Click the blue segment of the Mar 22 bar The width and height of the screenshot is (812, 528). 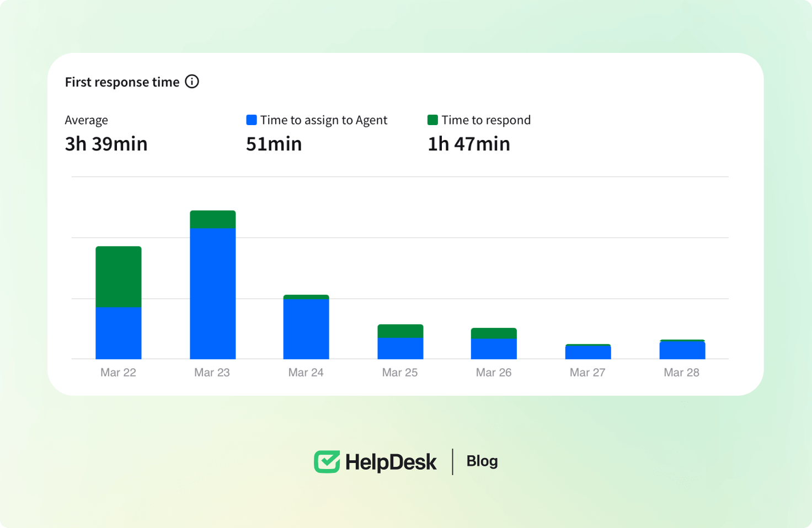pos(119,333)
